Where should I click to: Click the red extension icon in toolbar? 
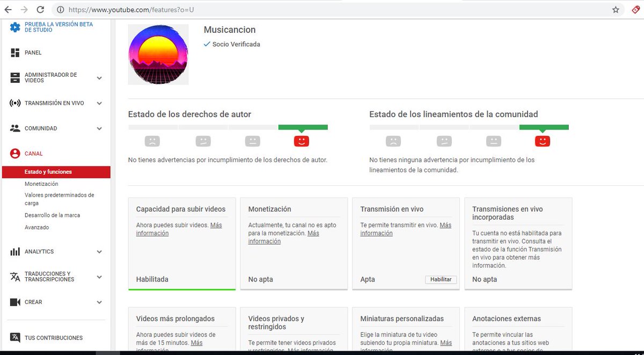click(635, 9)
